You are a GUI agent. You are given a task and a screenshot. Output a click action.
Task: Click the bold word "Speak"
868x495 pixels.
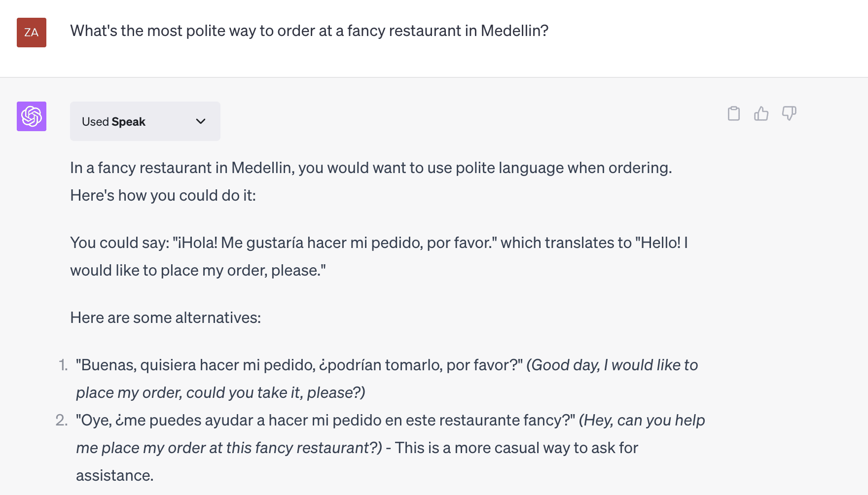(x=128, y=122)
